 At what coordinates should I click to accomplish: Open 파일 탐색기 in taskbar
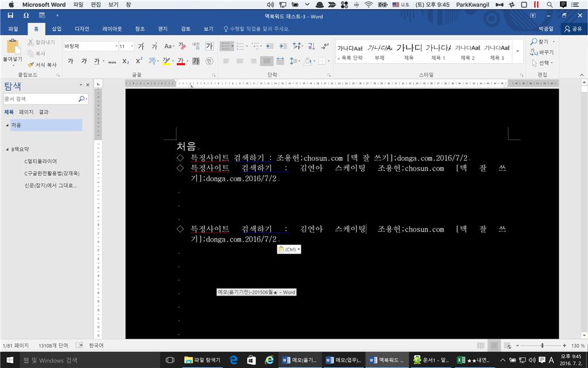[x=202, y=360]
